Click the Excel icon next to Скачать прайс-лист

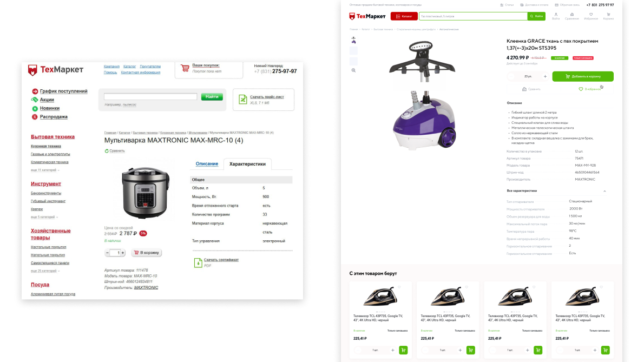[x=243, y=100]
